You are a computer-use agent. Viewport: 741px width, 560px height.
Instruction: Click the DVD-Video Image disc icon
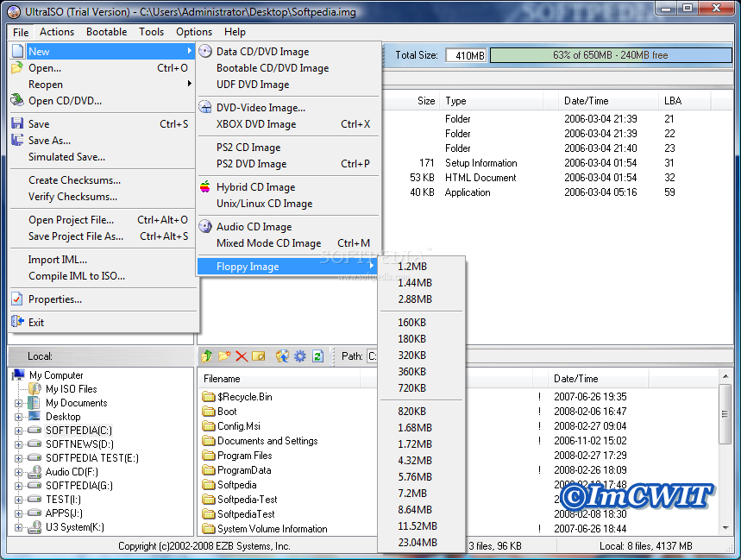tap(205, 107)
